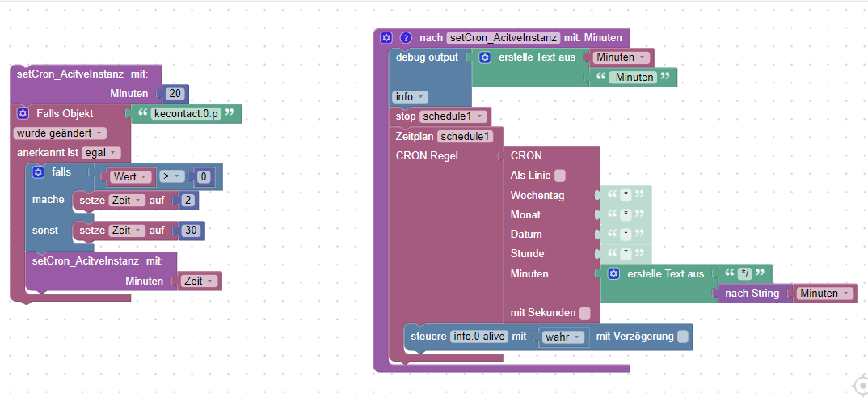Expand the anerkannt ist egal dropdown

pyautogui.click(x=101, y=152)
